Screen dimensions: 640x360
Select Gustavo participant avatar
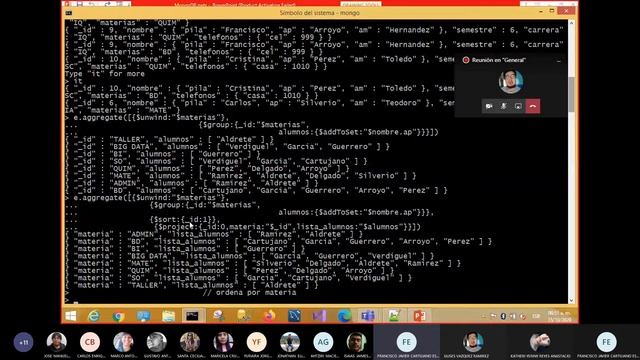(x=156, y=342)
